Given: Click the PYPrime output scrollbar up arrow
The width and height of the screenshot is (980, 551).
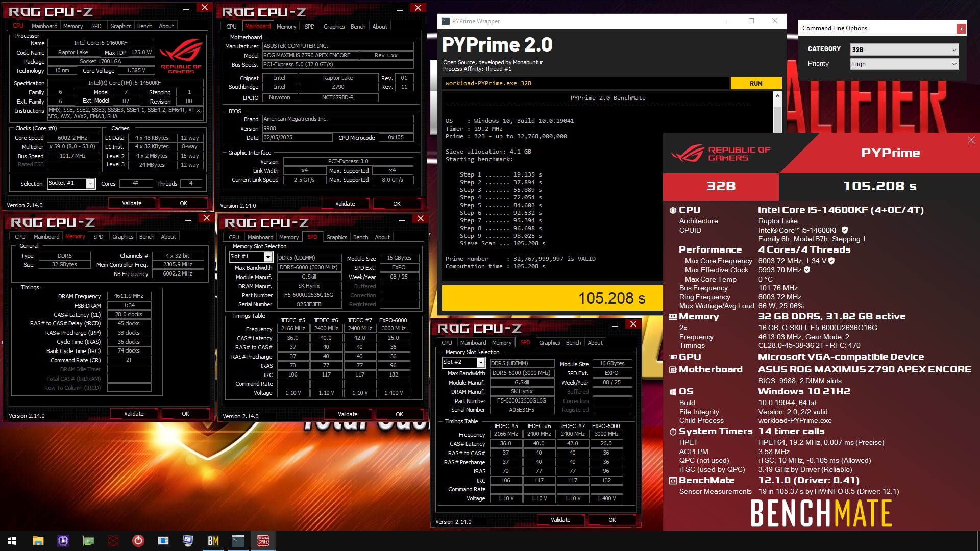Looking at the screenshot, I should 777,96.
